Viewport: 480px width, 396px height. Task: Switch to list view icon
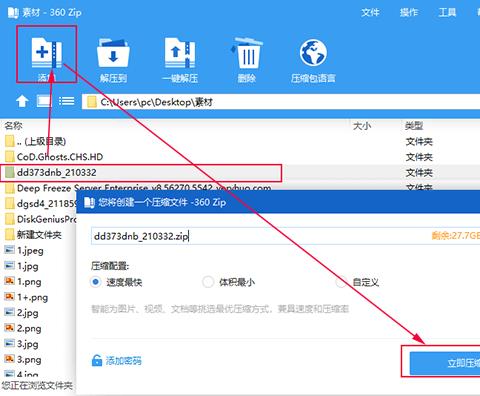click(66, 101)
